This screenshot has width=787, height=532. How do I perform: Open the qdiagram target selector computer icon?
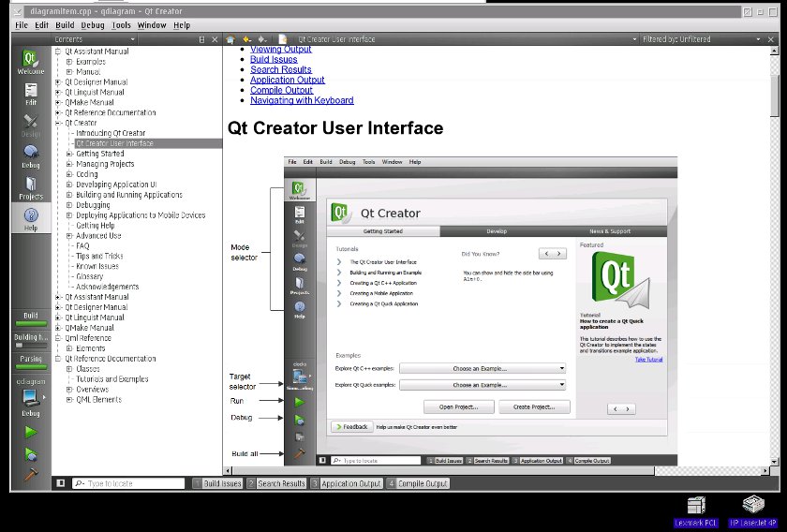(31, 397)
